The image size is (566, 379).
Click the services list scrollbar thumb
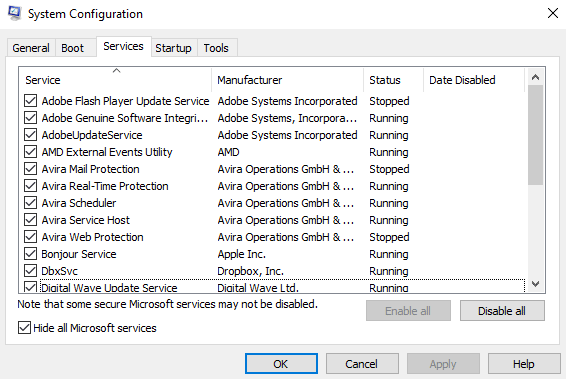[535, 135]
